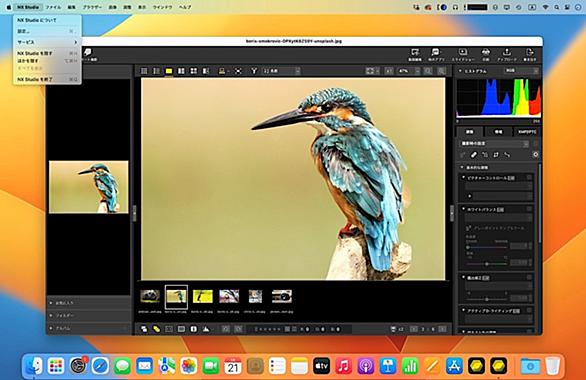This screenshot has width=586, height=380.
Task: Choose NX Studio について in the open menu
Action: tap(37, 20)
